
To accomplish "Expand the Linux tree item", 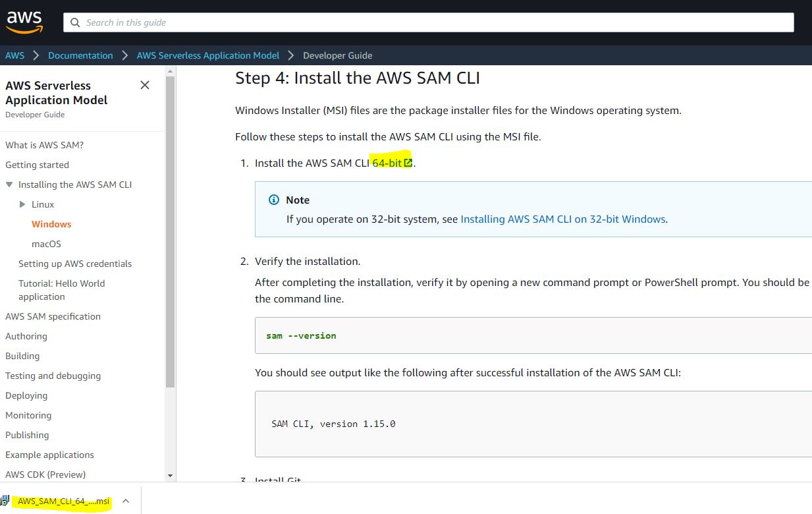I will tap(22, 204).
